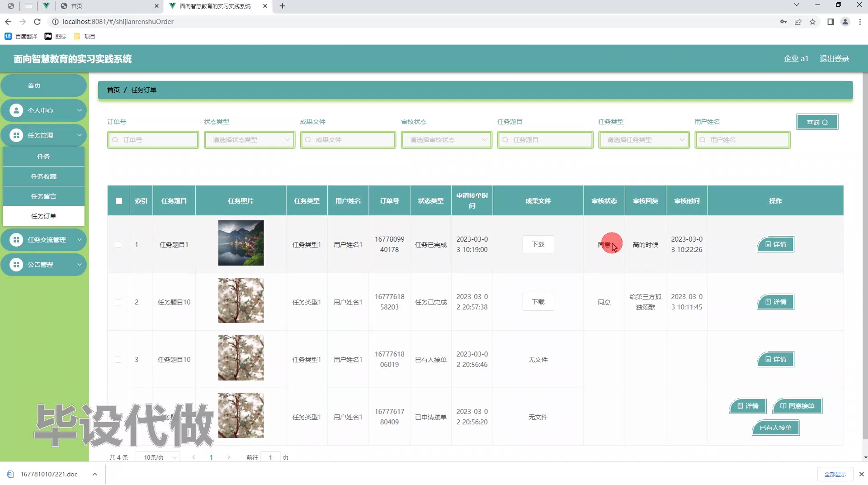Go to 首页 in sidebar

(x=43, y=86)
